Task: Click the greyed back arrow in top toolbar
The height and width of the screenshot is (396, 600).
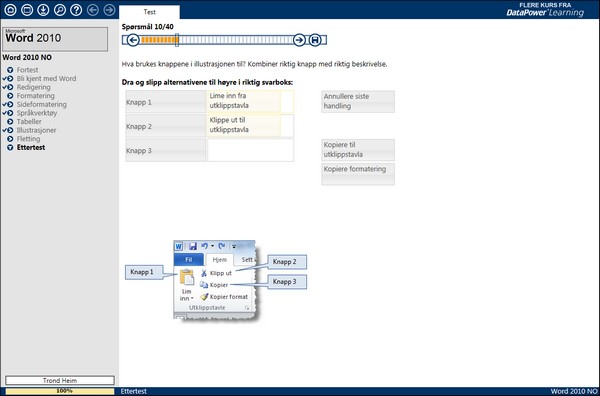Action: (93, 10)
